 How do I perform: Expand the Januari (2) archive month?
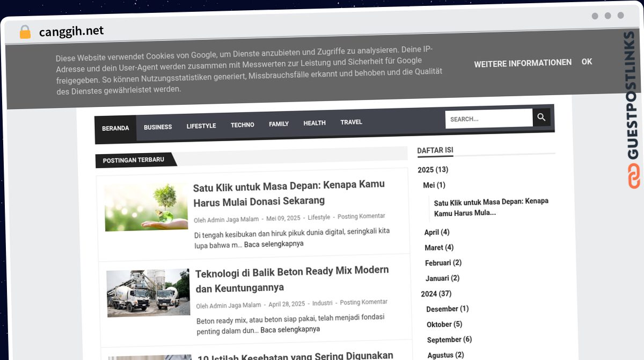pyautogui.click(x=443, y=278)
